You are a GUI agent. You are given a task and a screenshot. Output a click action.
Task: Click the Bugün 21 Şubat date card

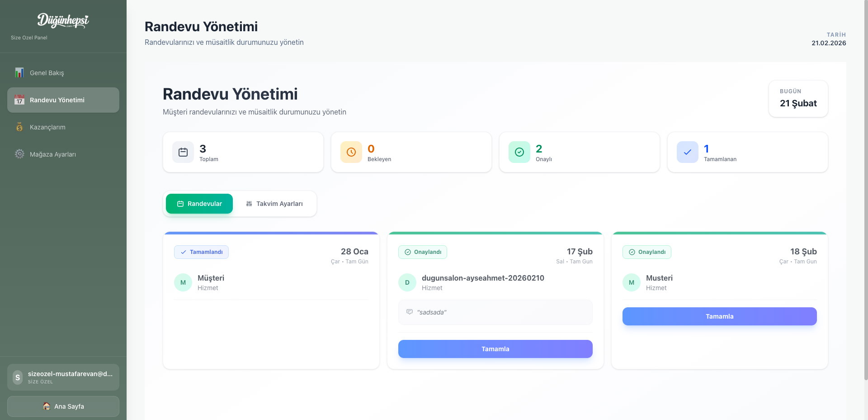[798, 99]
